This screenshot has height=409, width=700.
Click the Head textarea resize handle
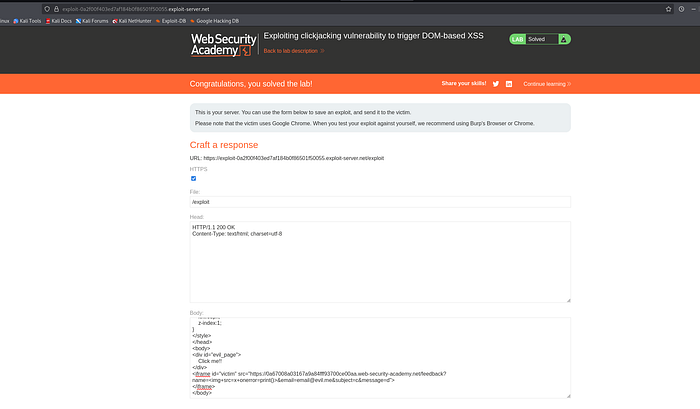[x=568, y=300]
